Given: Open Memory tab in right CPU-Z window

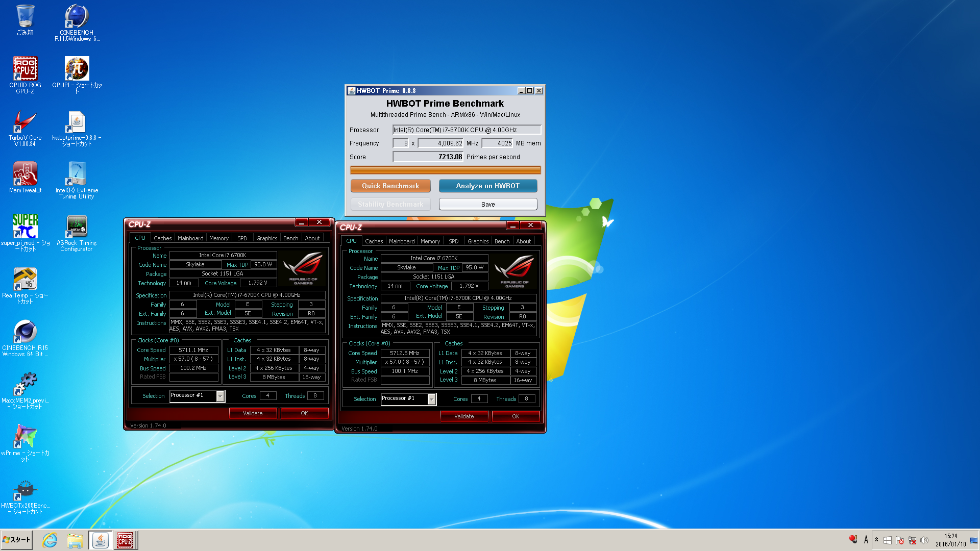Looking at the screenshot, I should [x=430, y=241].
